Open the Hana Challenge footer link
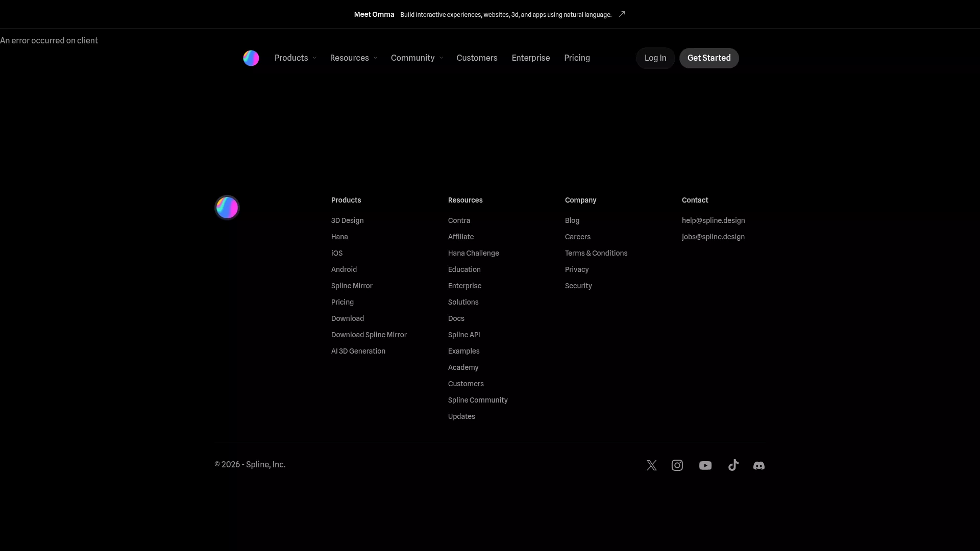Viewport: 980px width, 551px height. (x=474, y=253)
